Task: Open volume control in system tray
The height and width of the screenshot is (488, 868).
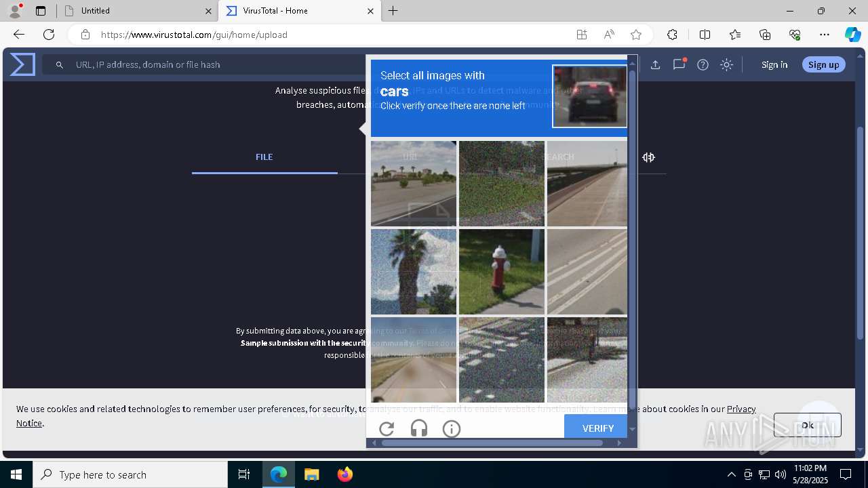Action: pyautogui.click(x=781, y=474)
